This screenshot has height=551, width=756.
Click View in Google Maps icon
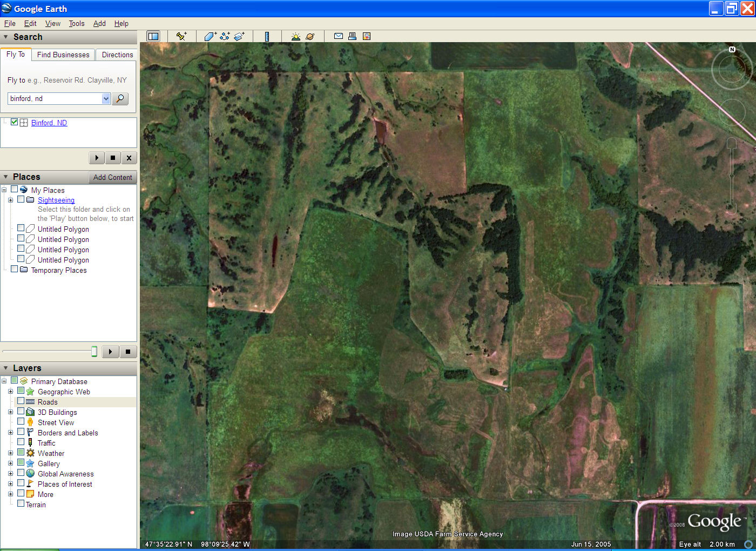pyautogui.click(x=367, y=36)
